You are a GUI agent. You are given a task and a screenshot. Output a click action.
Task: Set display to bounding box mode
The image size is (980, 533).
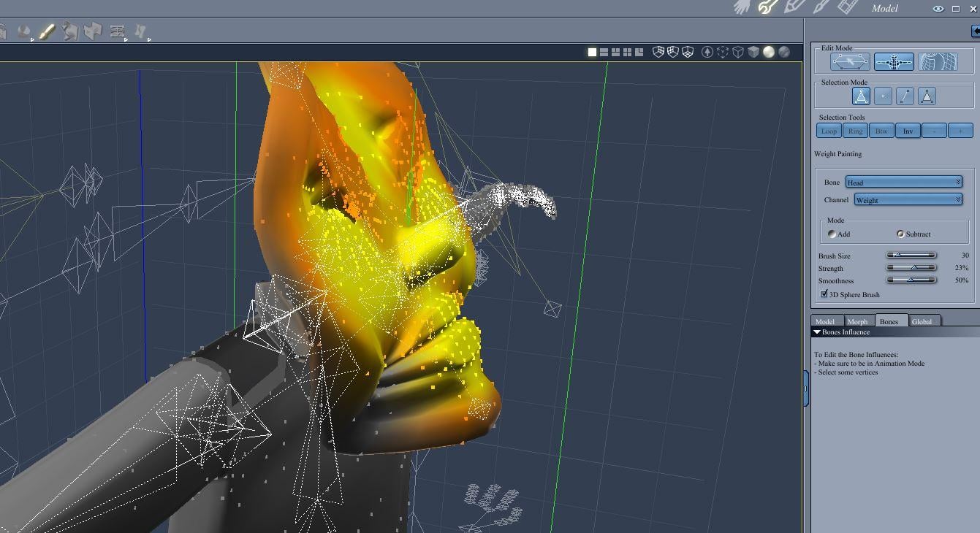722,52
